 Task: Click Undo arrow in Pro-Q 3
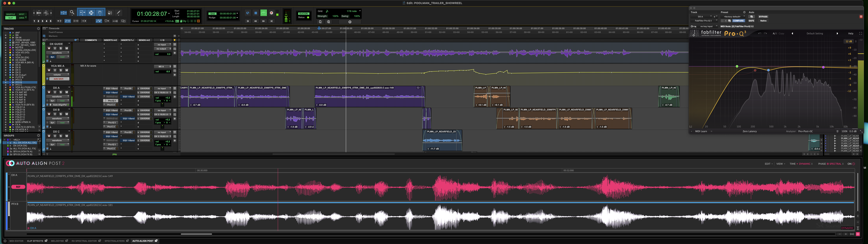(x=760, y=33)
